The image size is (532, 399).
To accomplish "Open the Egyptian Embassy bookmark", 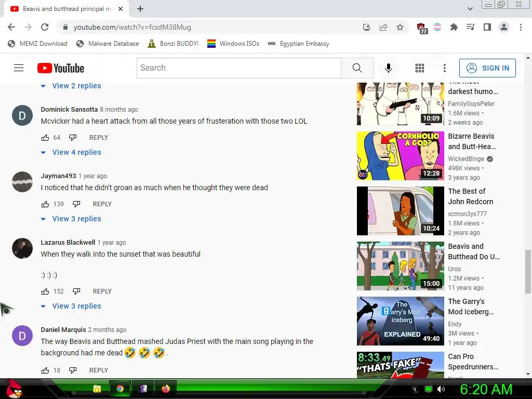I will click(x=299, y=44).
